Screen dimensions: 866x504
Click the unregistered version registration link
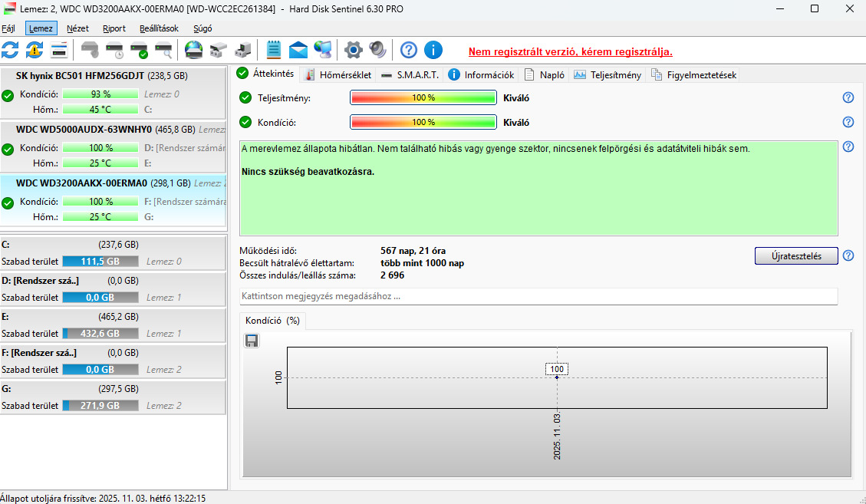570,52
